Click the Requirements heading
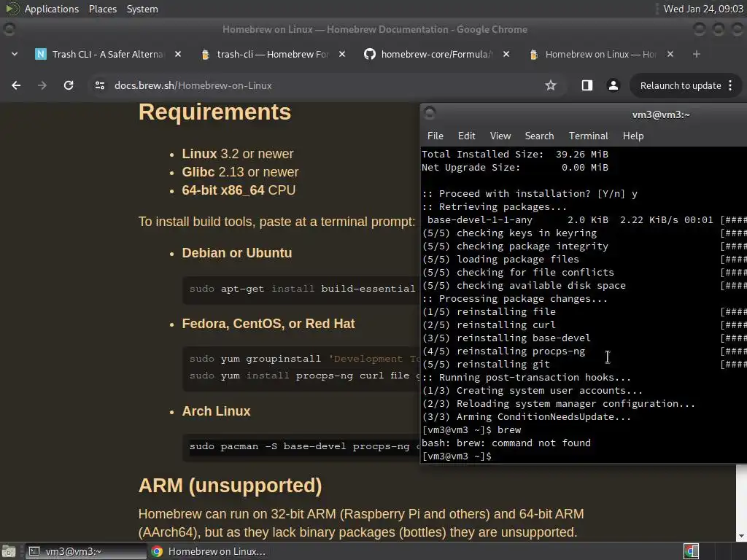 point(215,112)
